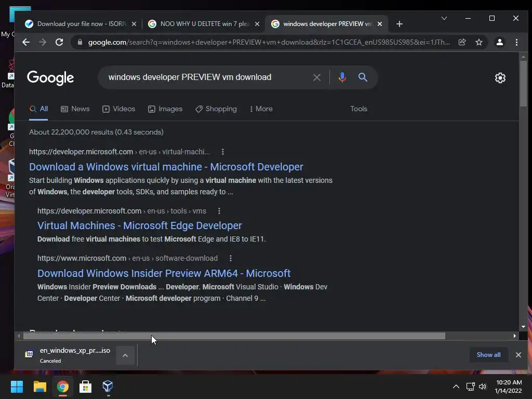Open the Chrome profile icon
Image resolution: width=532 pixels, height=399 pixels.
click(x=499, y=42)
